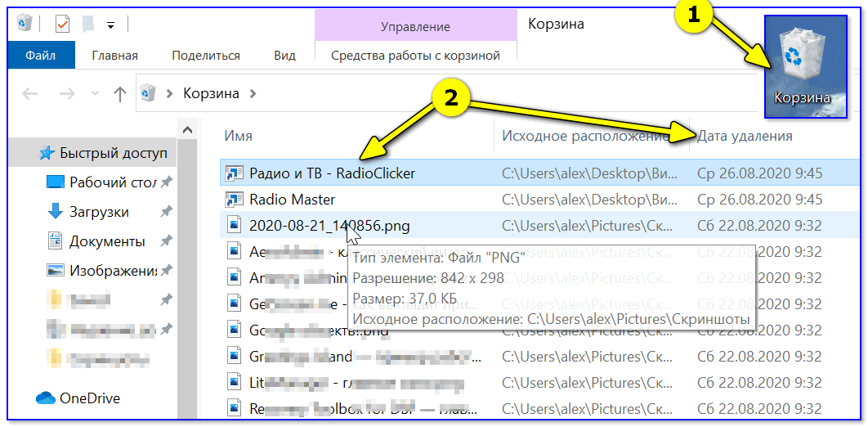Screen dimensions: 868x427
Task: Open Средства работы с корзиной tab
Action: click(x=414, y=56)
